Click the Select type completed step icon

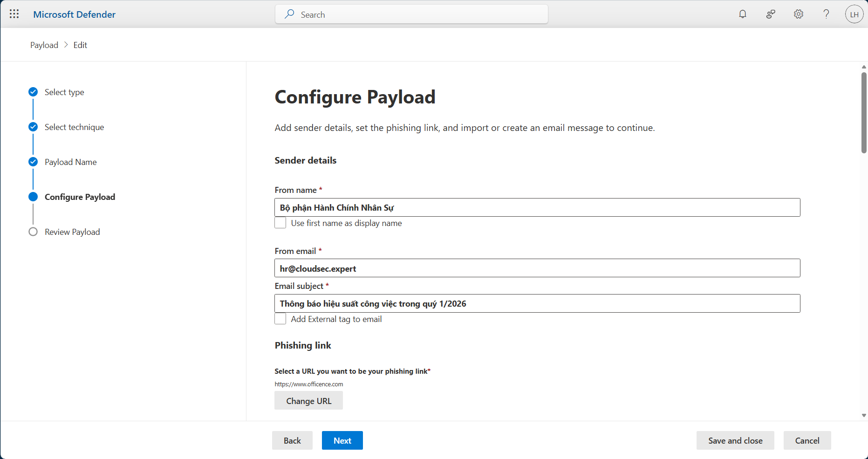[x=33, y=92]
